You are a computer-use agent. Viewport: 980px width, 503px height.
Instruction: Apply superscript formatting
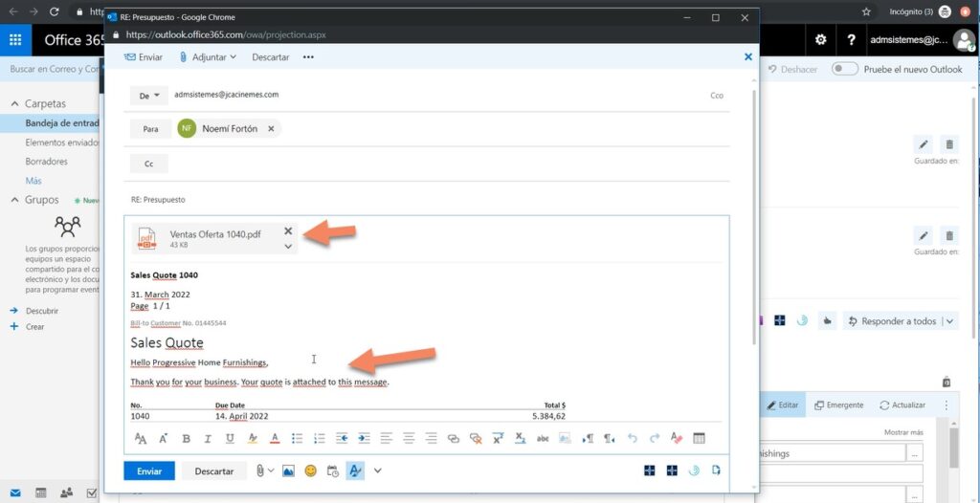(498, 439)
